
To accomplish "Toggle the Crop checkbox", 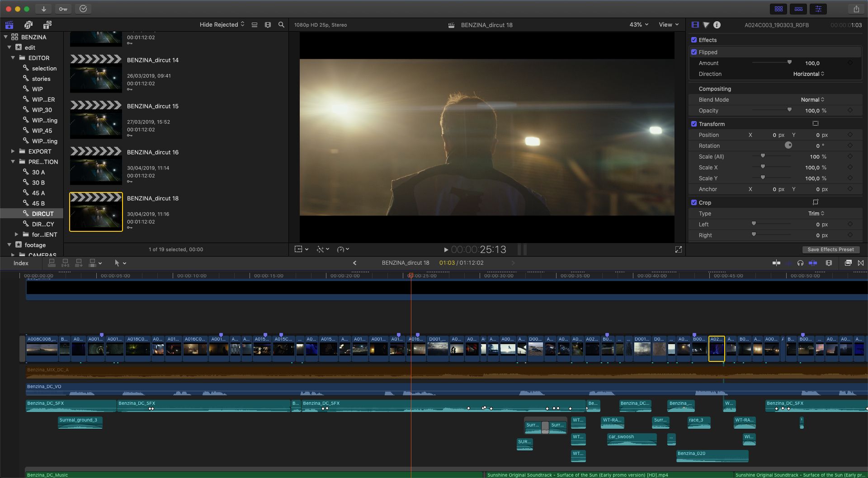I will [694, 202].
